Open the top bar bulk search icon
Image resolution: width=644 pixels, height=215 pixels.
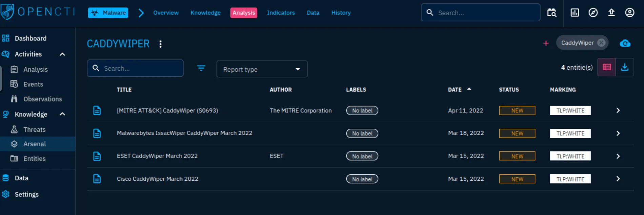(551, 13)
